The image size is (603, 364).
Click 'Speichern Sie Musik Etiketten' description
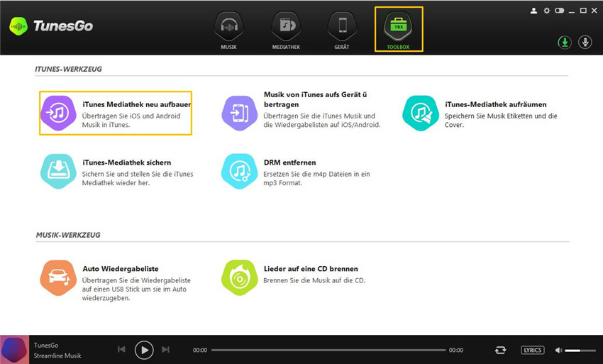501,120
